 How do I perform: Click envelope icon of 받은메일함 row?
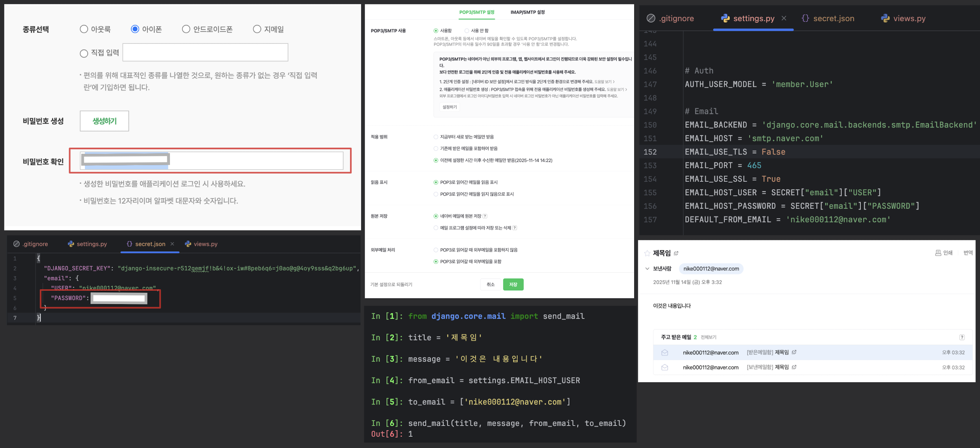[664, 353]
